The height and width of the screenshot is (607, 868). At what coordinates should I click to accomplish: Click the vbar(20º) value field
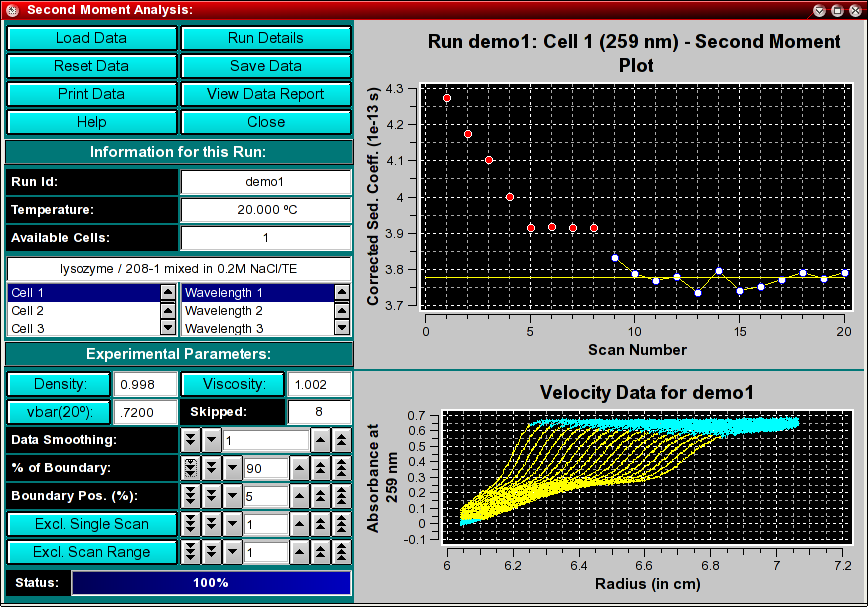(x=144, y=412)
